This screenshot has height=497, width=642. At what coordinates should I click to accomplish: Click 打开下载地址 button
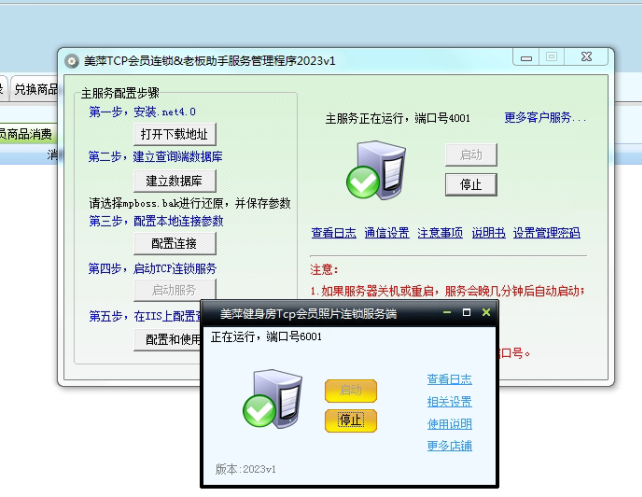[175, 134]
